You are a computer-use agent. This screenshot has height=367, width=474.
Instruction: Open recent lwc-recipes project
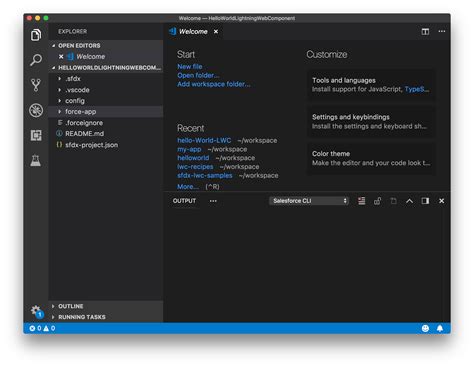coord(195,166)
